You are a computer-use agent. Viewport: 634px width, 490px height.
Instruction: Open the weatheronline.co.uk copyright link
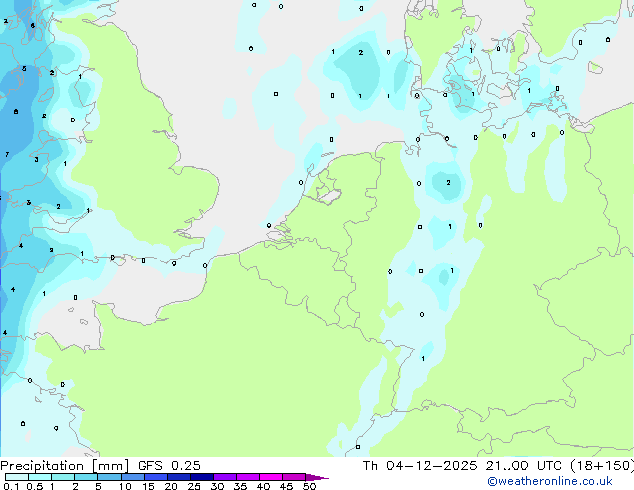point(550,481)
